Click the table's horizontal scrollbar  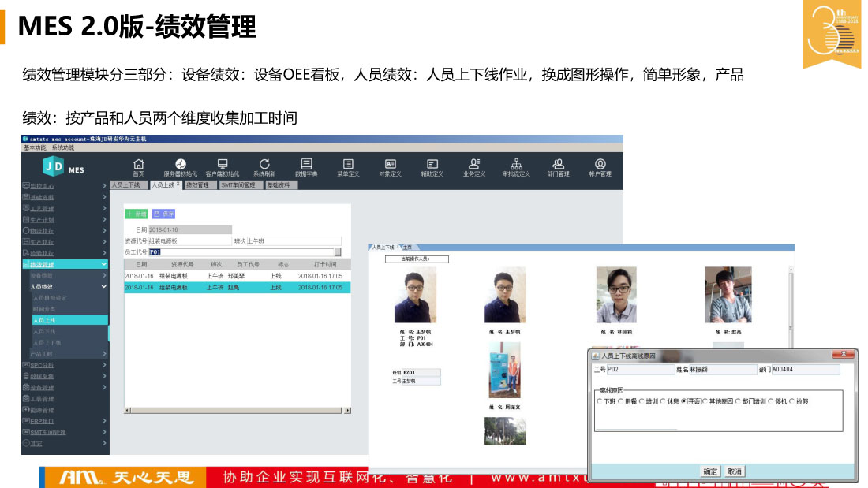click(237, 411)
